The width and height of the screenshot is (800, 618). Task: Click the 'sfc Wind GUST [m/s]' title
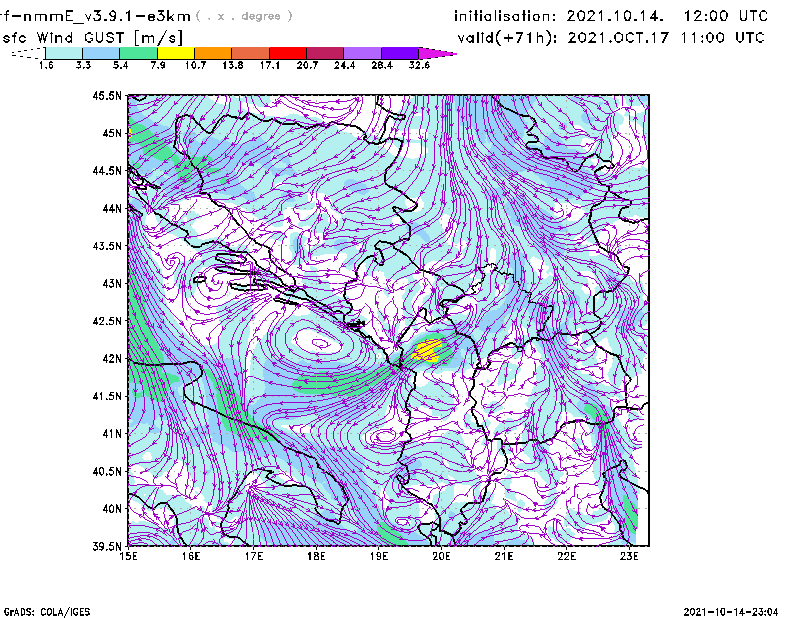92,38
